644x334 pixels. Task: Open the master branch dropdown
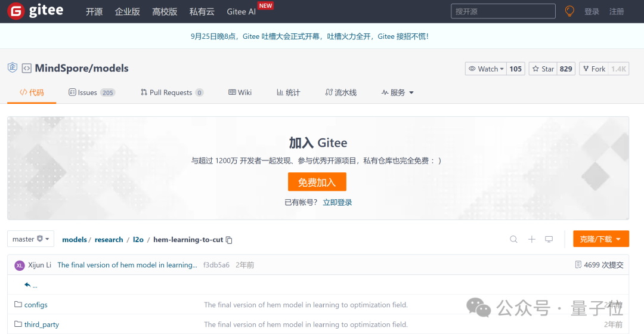(31, 239)
